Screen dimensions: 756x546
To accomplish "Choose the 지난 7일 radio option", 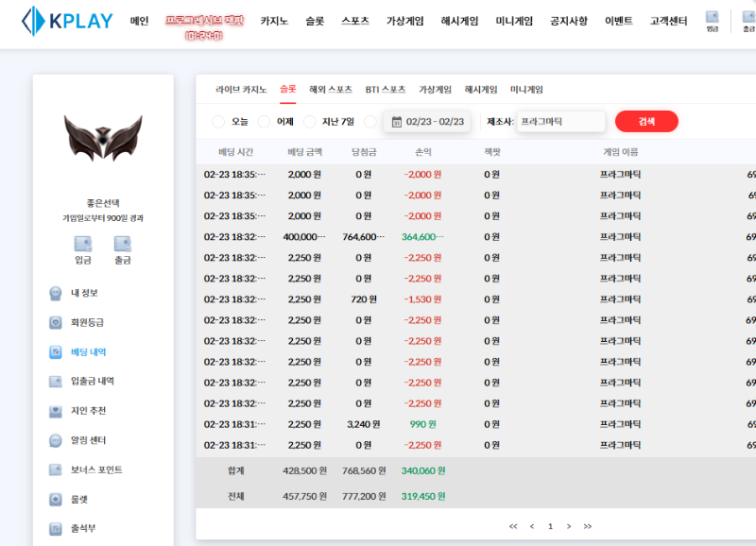I will click(309, 122).
